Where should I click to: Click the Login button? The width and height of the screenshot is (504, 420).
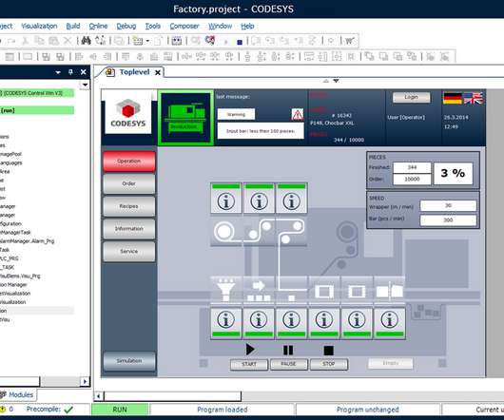[x=411, y=97]
